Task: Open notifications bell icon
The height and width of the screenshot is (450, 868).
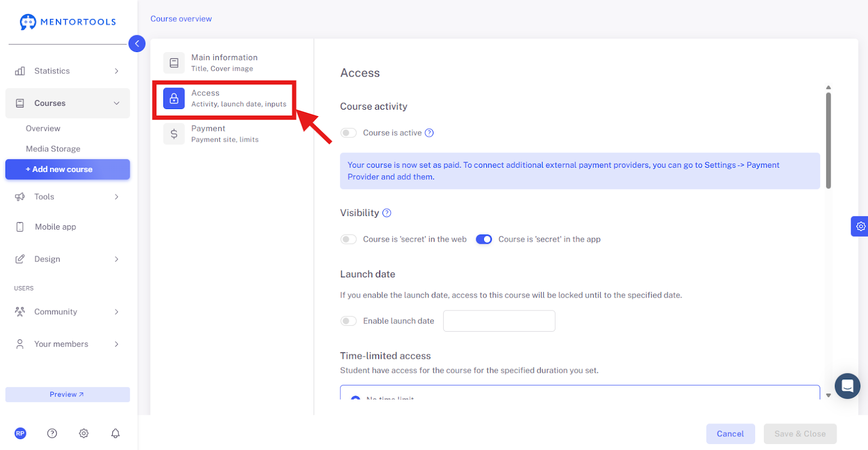Action: [116, 433]
